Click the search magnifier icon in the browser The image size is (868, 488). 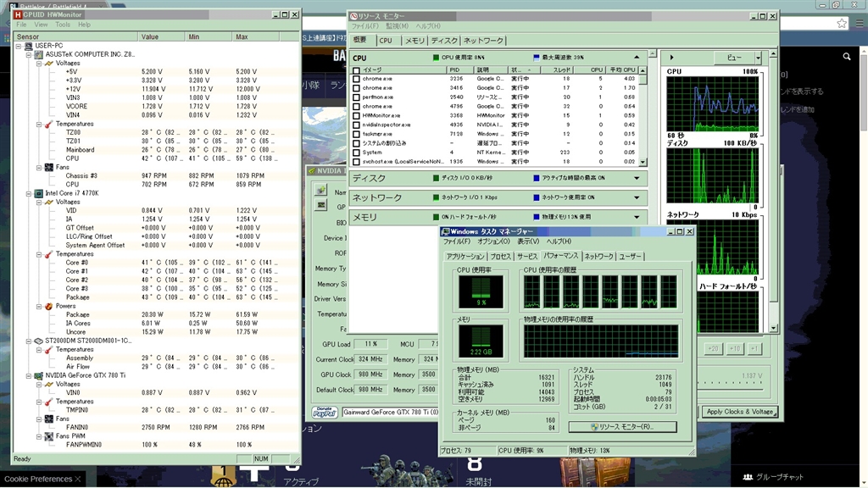click(845, 57)
